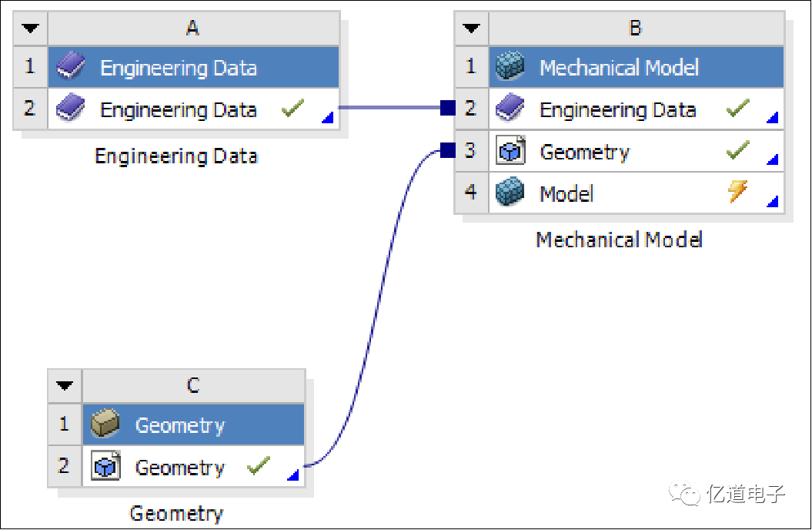The height and width of the screenshot is (530, 812).
Task: Click the Geometry cell icon in system C row 2
Action: (105, 466)
